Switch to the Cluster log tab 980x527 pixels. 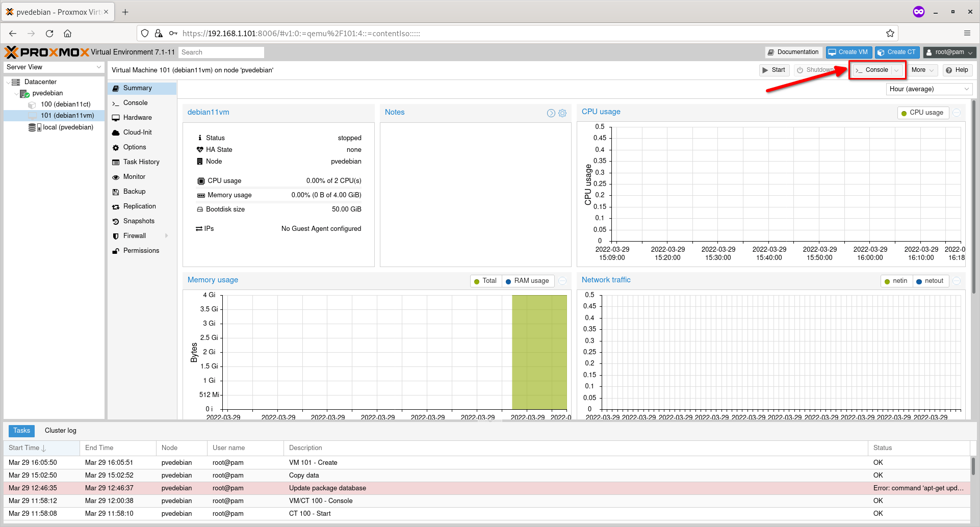[61, 431]
